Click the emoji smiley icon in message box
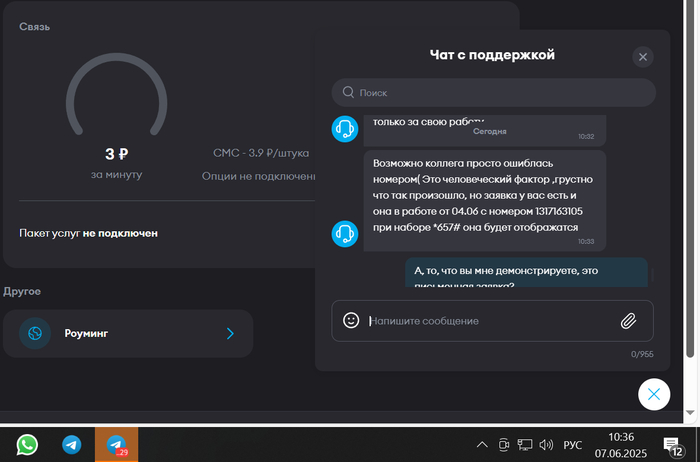Screen dimensions: 700x462 tap(351, 321)
